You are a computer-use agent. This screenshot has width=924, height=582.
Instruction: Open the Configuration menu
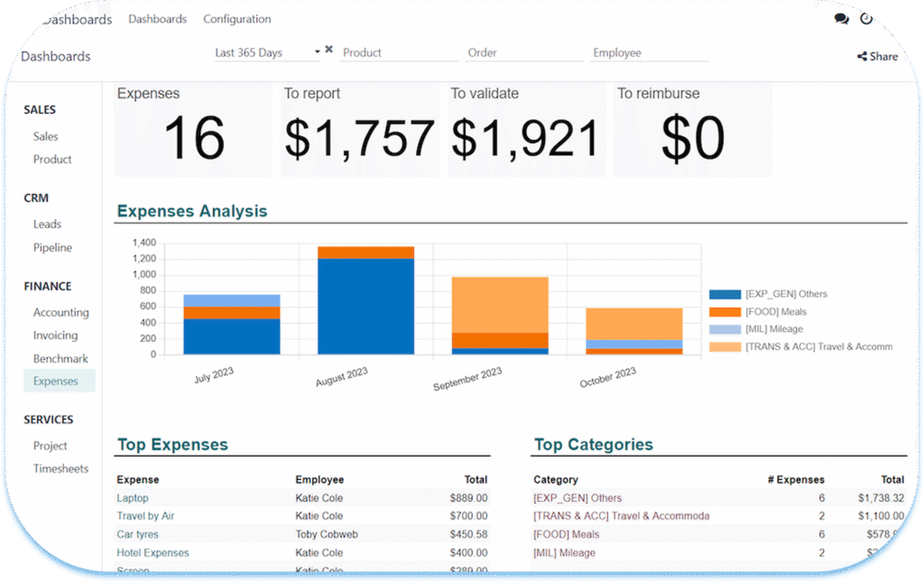(236, 19)
